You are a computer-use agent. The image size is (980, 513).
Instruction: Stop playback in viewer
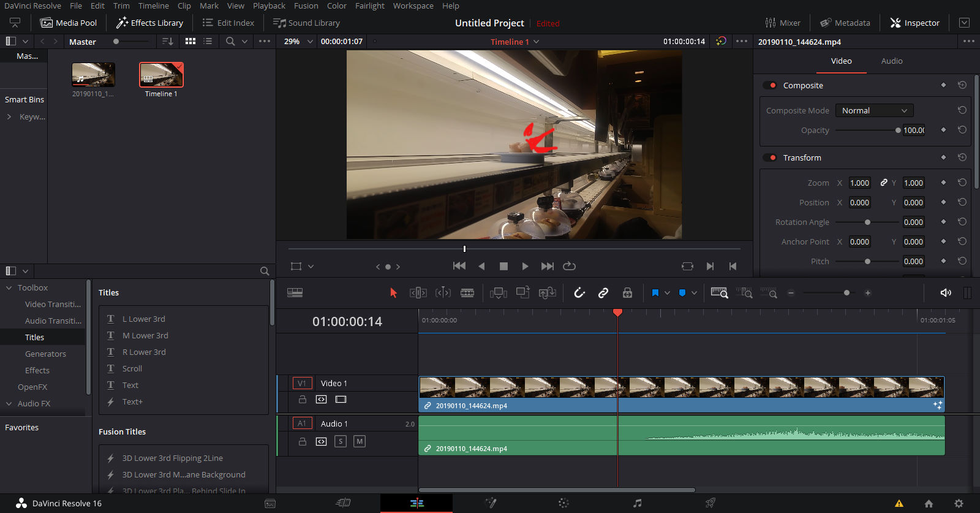[503, 266]
